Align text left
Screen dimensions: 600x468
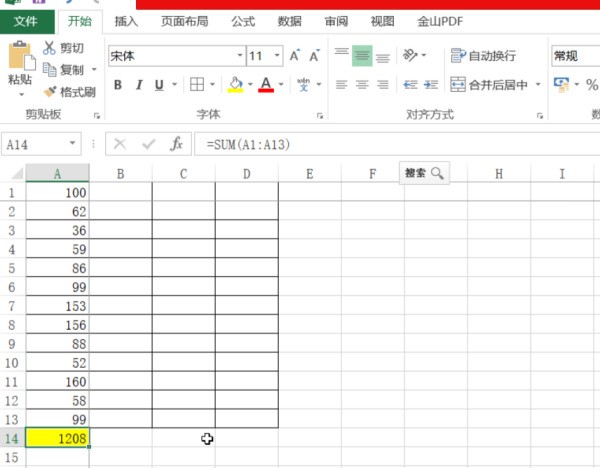pyautogui.click(x=341, y=84)
